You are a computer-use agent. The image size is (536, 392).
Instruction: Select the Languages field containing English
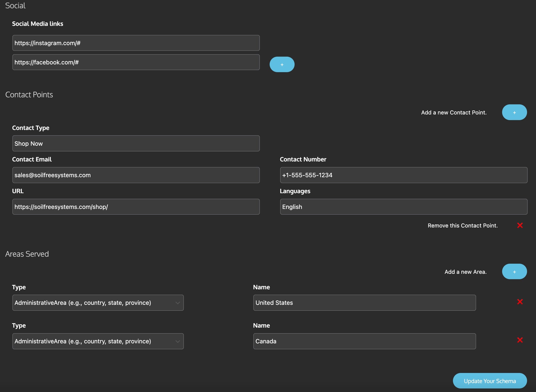tap(404, 207)
